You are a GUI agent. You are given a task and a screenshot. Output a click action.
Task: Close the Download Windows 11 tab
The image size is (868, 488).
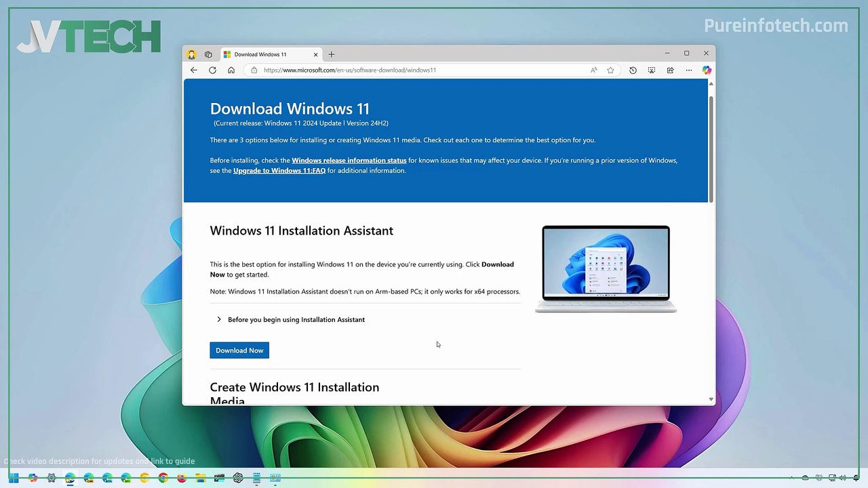(315, 54)
